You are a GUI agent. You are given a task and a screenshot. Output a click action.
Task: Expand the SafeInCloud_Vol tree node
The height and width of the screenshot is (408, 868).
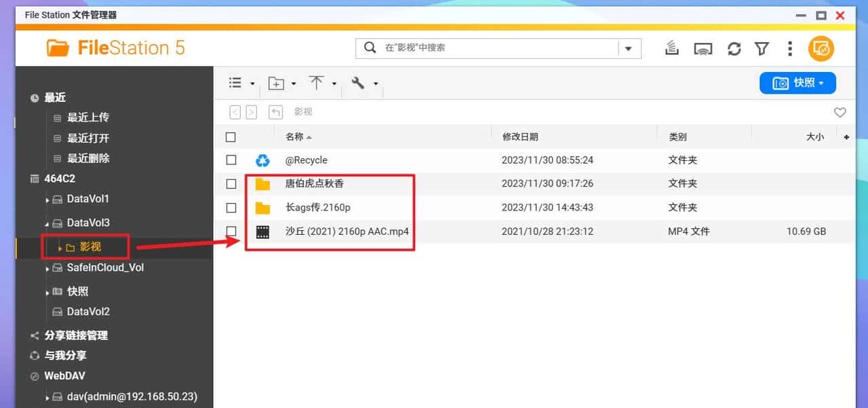tap(47, 269)
